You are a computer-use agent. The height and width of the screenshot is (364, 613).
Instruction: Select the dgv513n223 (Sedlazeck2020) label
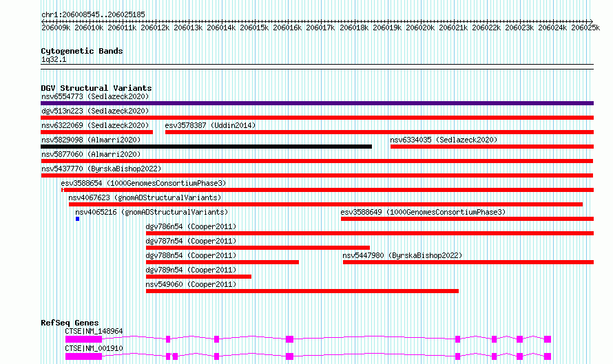pos(95,111)
